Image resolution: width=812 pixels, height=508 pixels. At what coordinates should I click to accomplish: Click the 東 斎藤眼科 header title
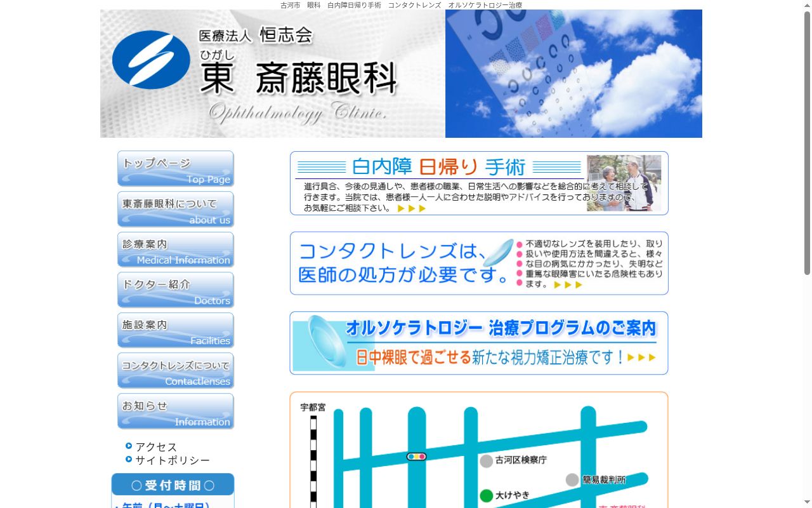click(298, 79)
